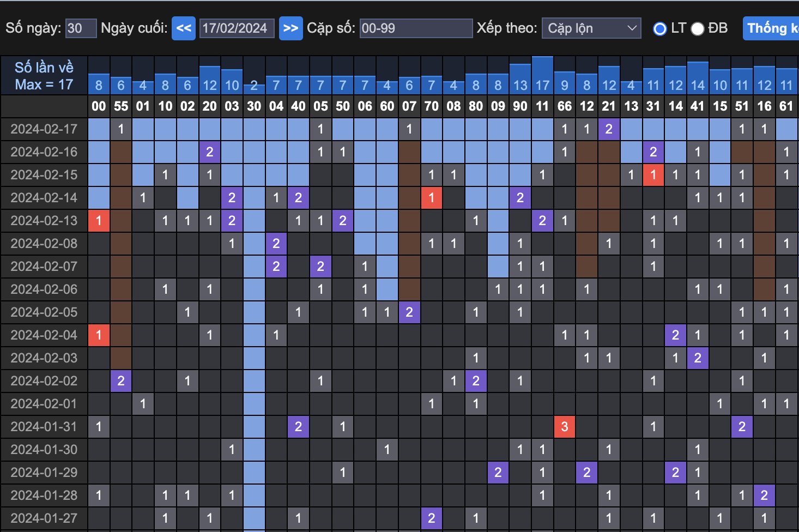
Task: Click column header 20
Action: (210, 106)
